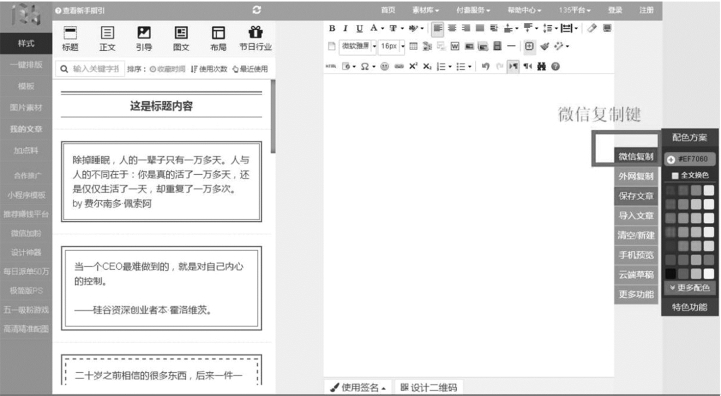Insert an emoticon smiley
721x396 pixels.
pyautogui.click(x=384, y=66)
